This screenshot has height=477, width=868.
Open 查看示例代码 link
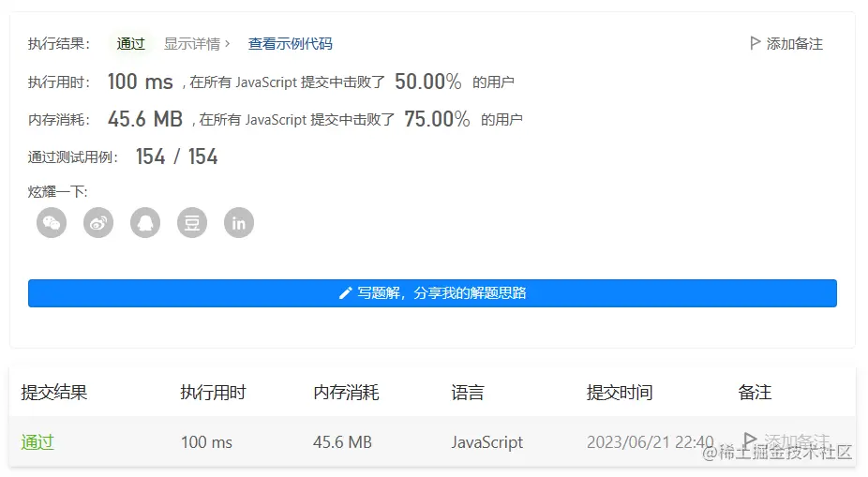coord(290,44)
